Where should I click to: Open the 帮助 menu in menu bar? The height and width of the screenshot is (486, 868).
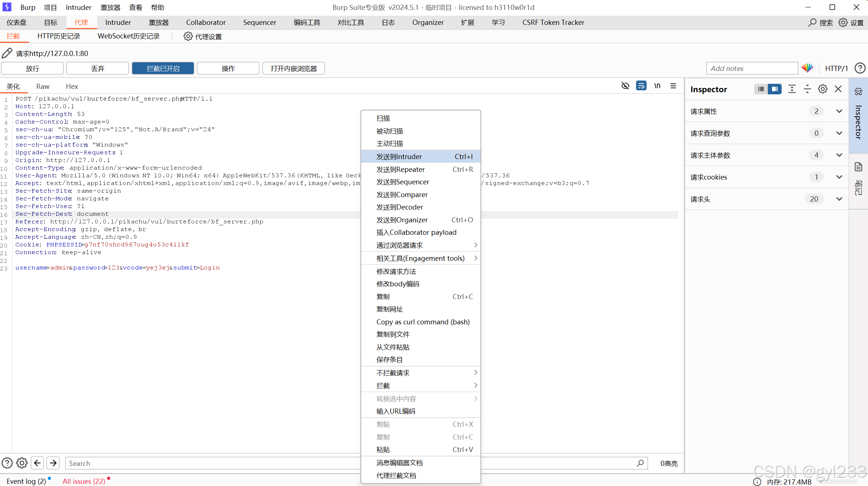coord(158,7)
